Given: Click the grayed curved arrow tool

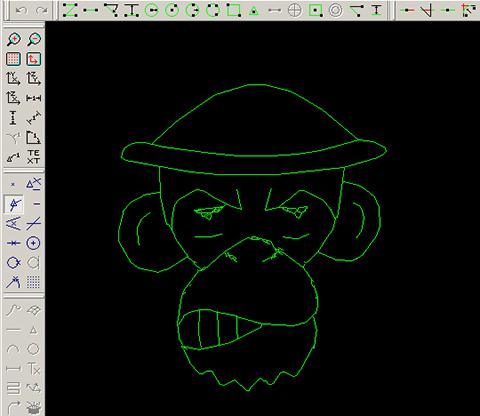Looking at the screenshot, I should coord(13,407).
